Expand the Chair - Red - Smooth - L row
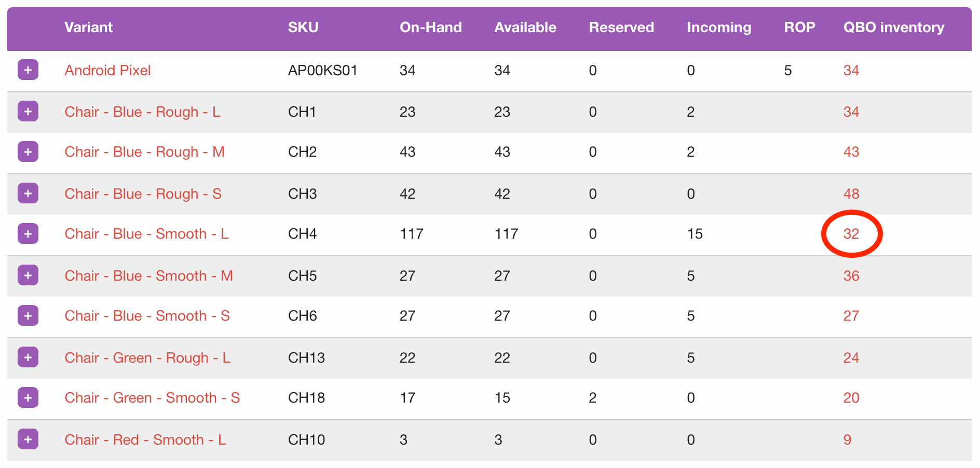Screen dimensions: 980x468 (x=28, y=439)
